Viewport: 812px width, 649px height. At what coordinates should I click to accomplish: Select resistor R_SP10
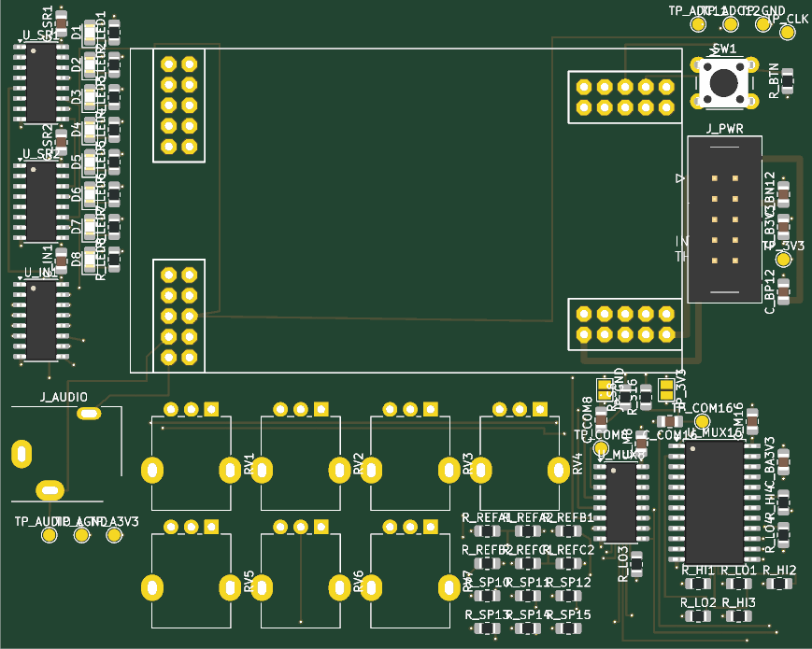(x=487, y=596)
